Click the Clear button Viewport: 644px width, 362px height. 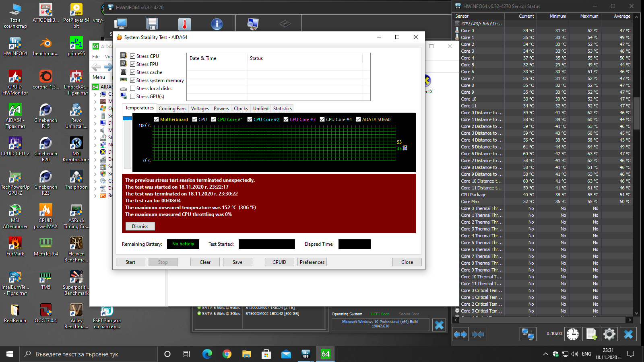point(205,262)
